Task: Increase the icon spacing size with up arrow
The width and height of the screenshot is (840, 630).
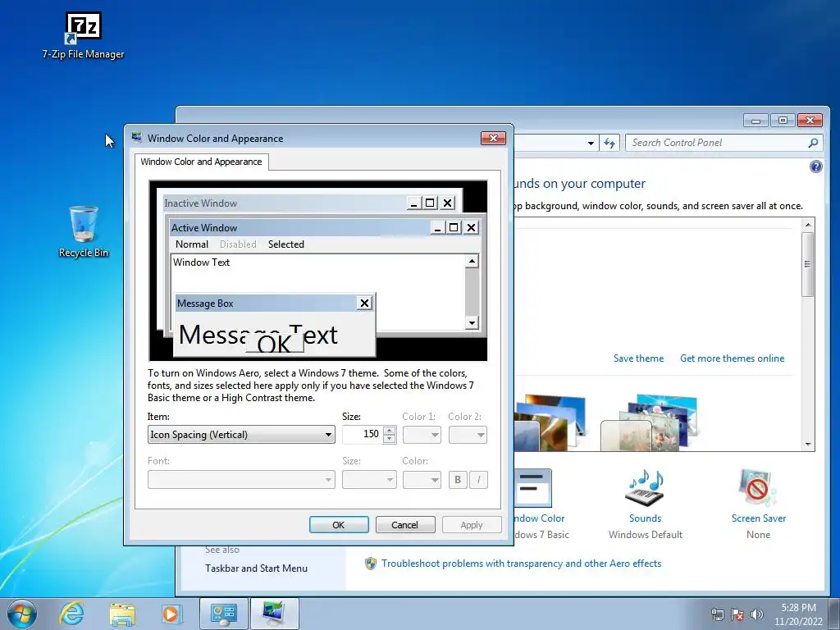Action: (x=390, y=430)
